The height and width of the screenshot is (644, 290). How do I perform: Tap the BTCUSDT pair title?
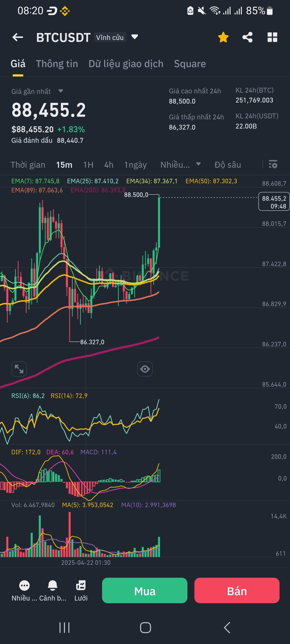[63, 38]
